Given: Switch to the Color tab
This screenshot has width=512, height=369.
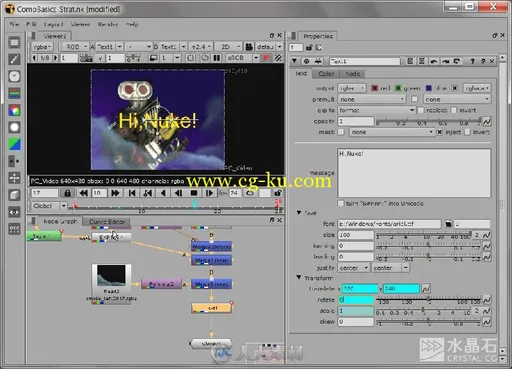Looking at the screenshot, I should [x=326, y=74].
